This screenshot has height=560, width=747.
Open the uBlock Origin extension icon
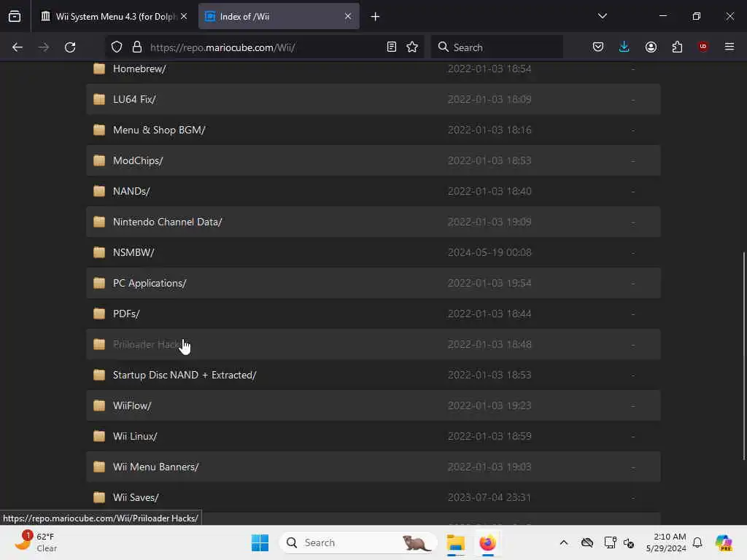click(x=703, y=47)
